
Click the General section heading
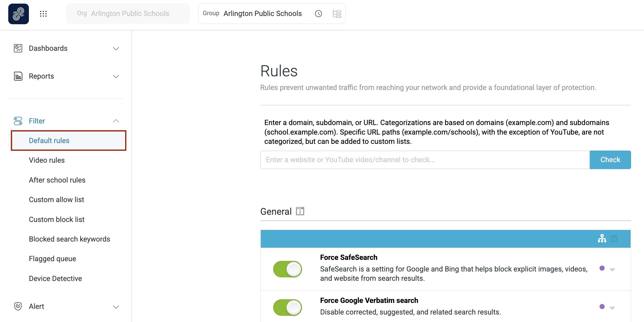click(x=276, y=211)
